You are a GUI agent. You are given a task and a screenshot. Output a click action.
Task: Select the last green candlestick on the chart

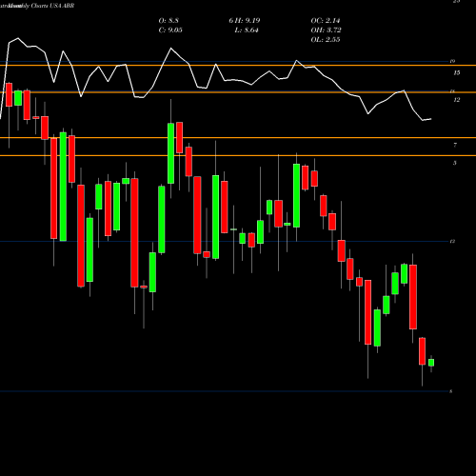tap(431, 363)
